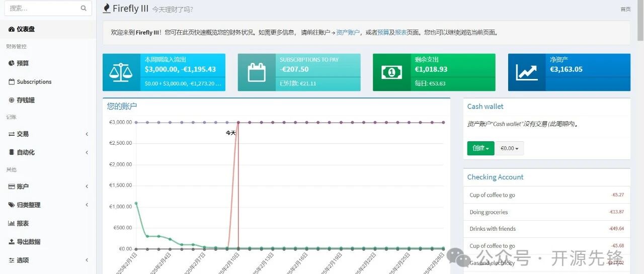
Task: Click the 已付款: €21.11 text
Action: (298, 83)
